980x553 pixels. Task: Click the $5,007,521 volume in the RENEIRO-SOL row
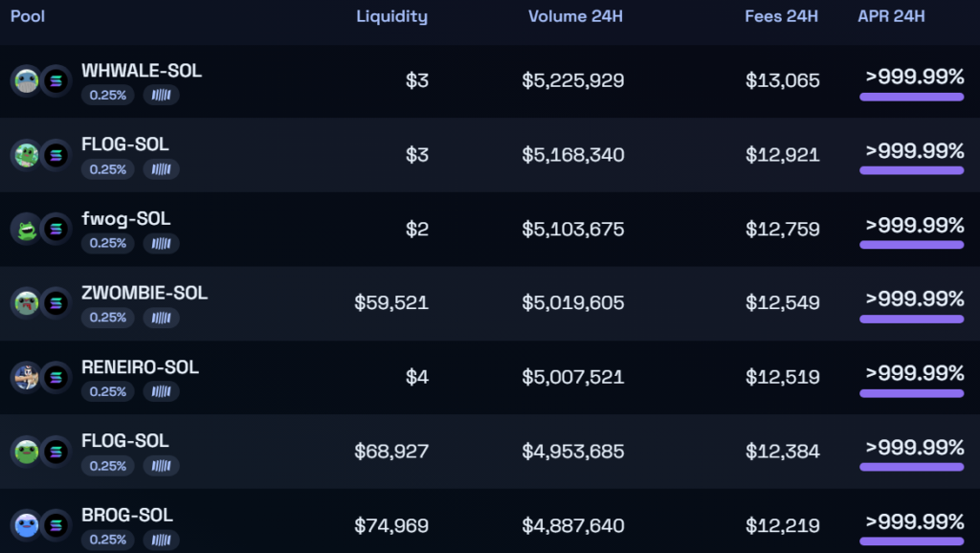coord(572,377)
